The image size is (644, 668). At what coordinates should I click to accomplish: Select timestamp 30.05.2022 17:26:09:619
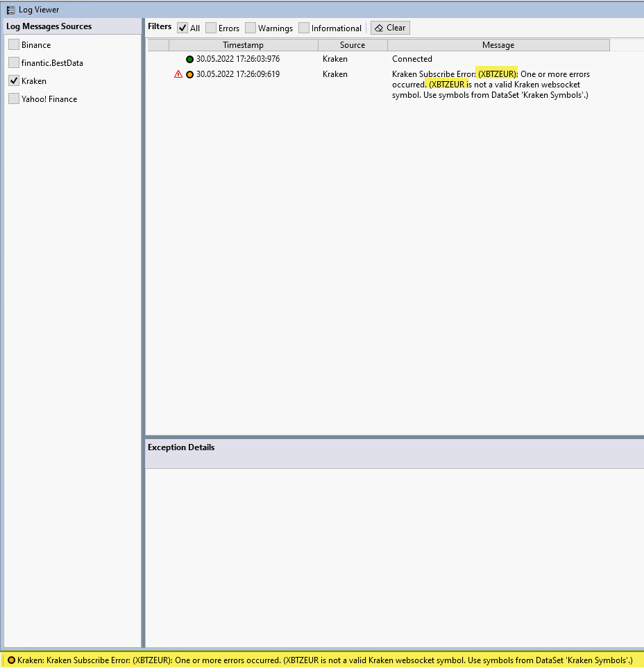(x=238, y=74)
